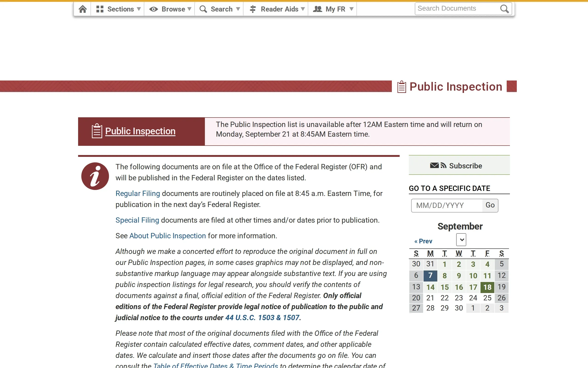Open About Public Inspection link
This screenshot has height=368, width=588.
[x=168, y=236]
